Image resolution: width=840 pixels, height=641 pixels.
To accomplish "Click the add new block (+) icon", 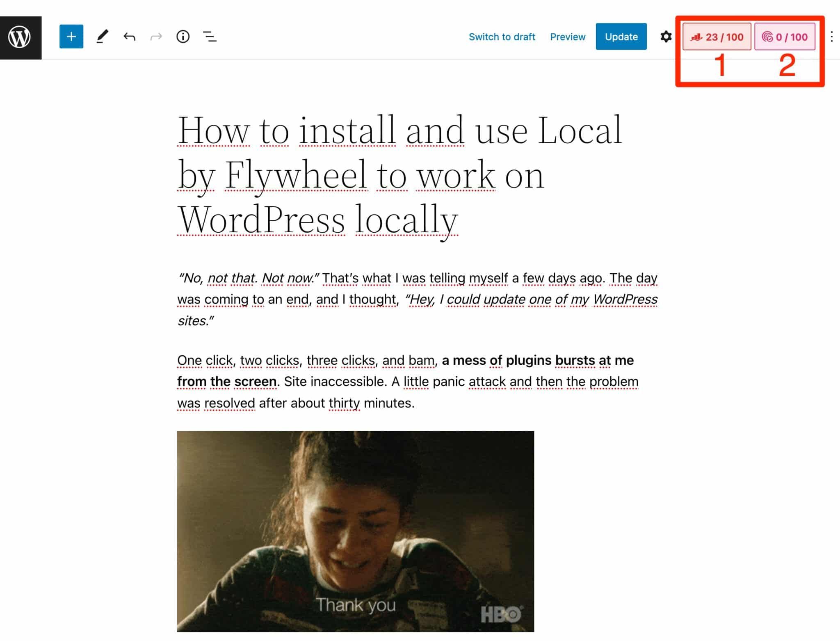I will click(70, 37).
